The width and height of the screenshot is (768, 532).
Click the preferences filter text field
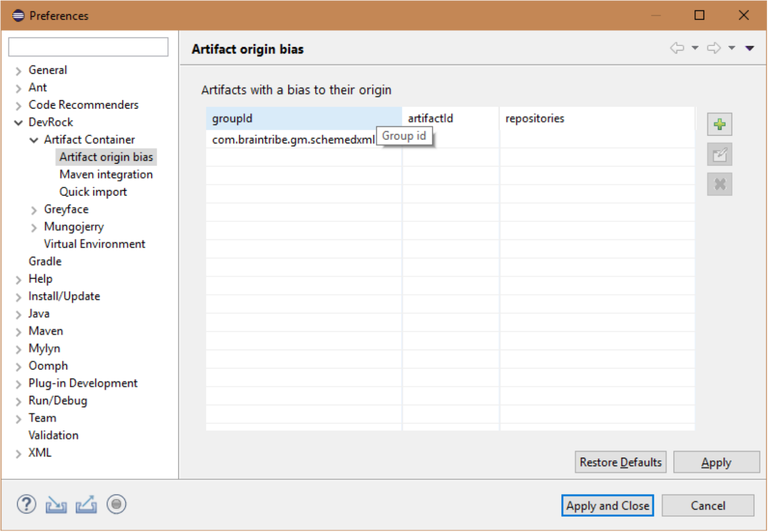(x=88, y=47)
